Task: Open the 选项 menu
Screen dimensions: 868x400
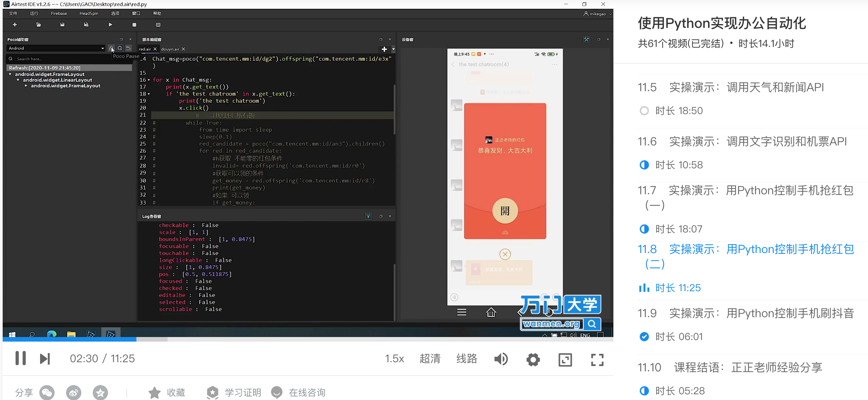Action: 115,13
